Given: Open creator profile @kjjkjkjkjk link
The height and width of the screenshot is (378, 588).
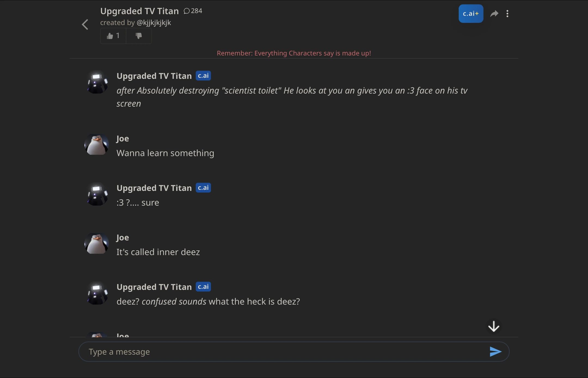Looking at the screenshot, I should (x=154, y=23).
